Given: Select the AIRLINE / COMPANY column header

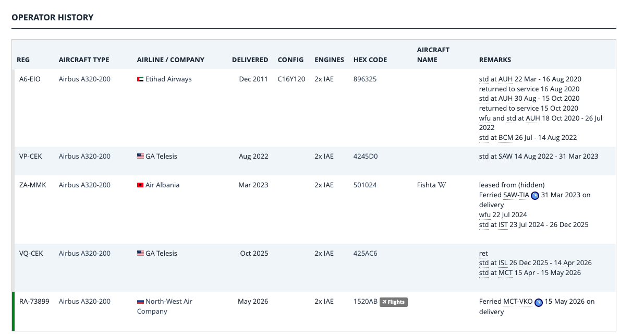Looking at the screenshot, I should (171, 59).
